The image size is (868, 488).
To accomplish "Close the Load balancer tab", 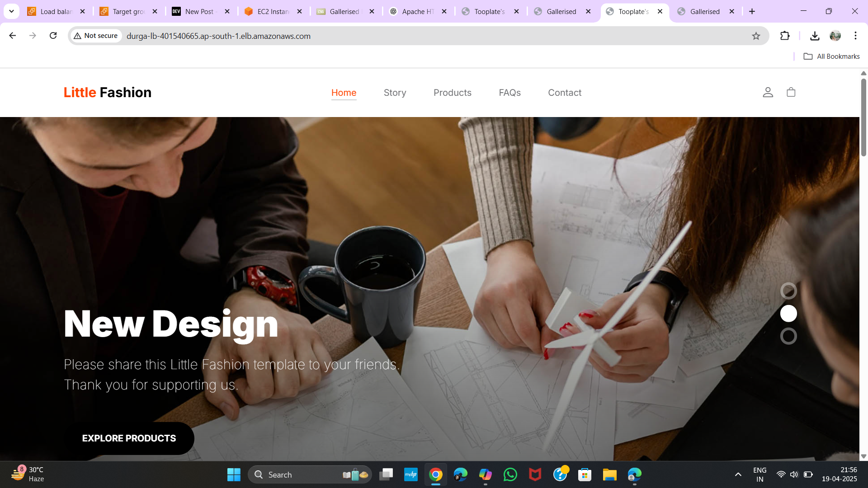I will point(82,11).
